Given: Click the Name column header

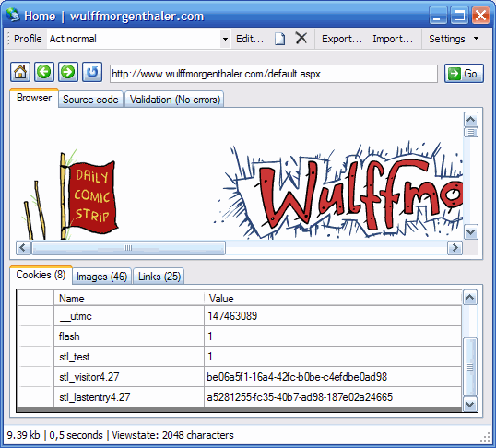Looking at the screenshot, I should (129, 299).
